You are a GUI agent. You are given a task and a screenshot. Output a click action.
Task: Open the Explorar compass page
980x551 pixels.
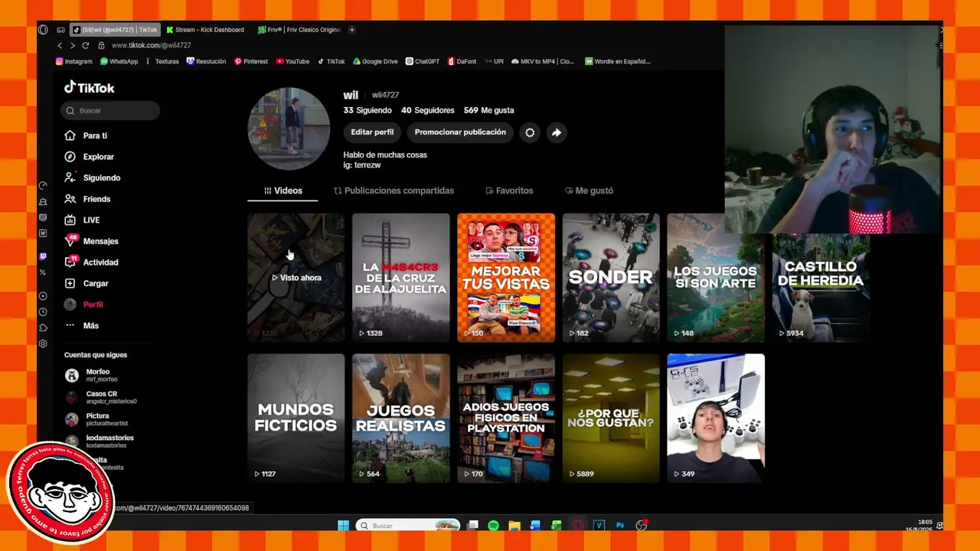(89, 157)
